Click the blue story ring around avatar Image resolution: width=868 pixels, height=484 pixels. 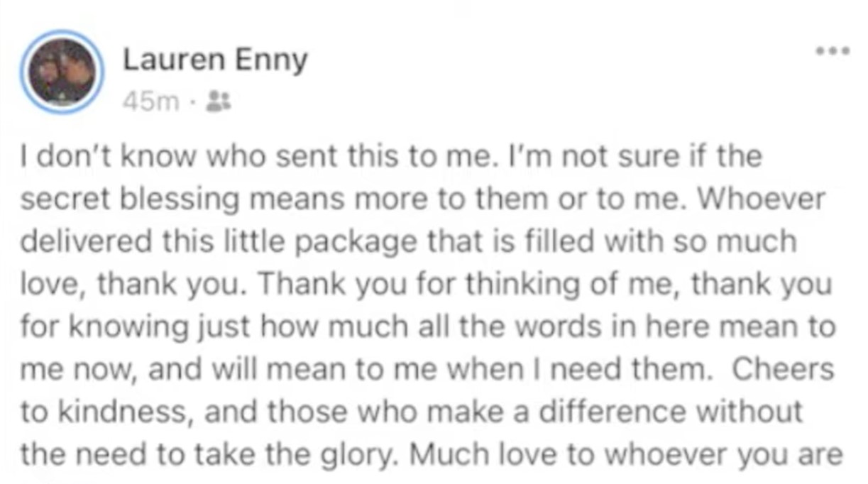(64, 72)
